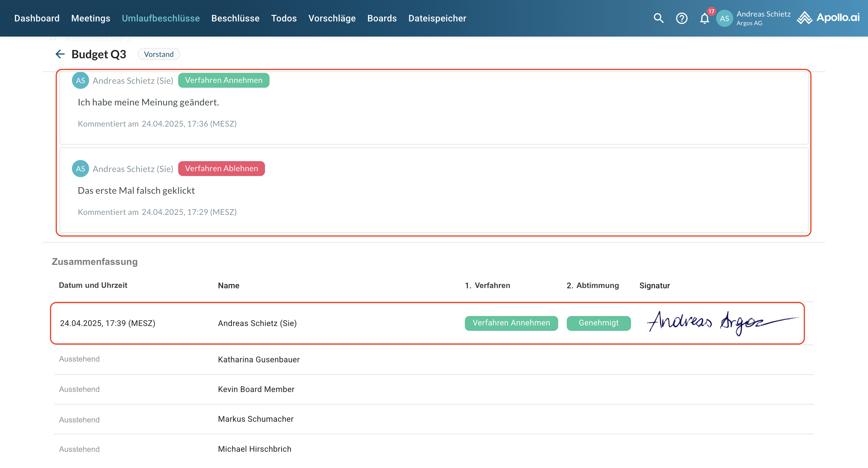Open the help question mark icon
Screen dimensions: 868x468
tap(681, 18)
